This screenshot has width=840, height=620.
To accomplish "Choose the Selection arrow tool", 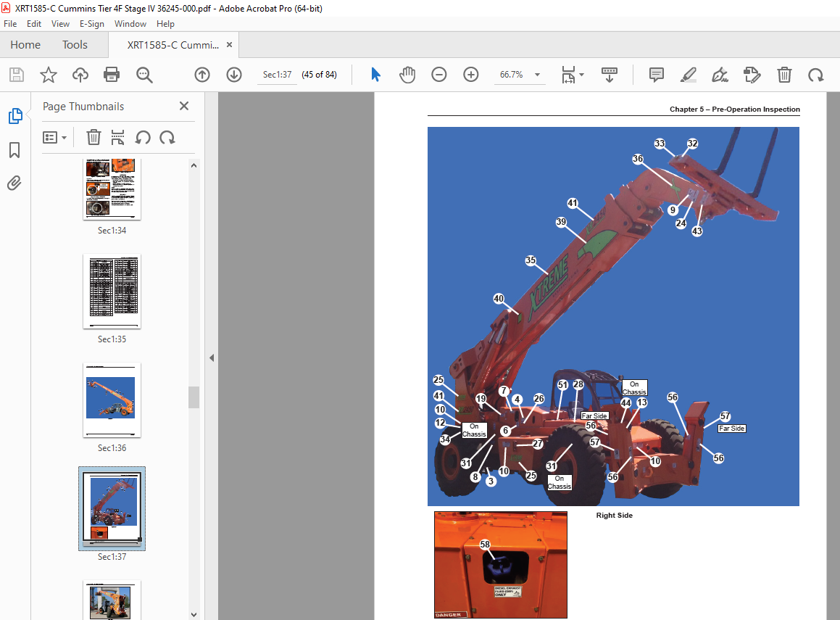I will pyautogui.click(x=375, y=75).
